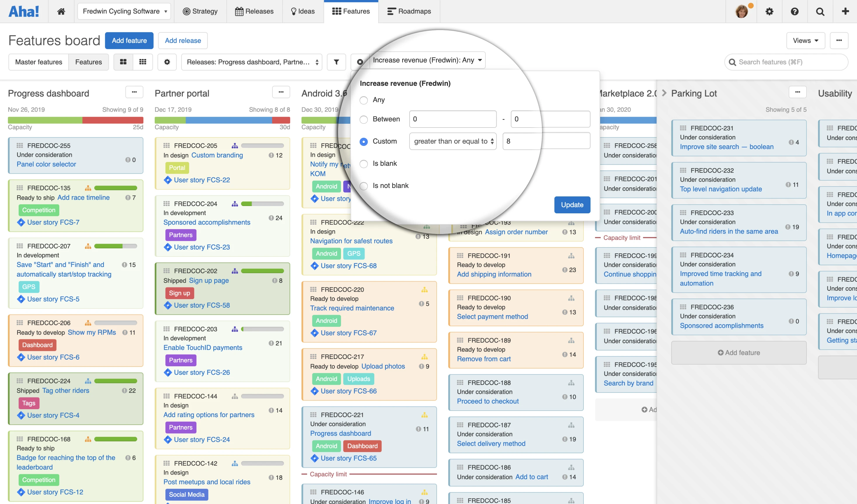This screenshot has height=504, width=857.
Task: Open settings gear in top bar
Action: [x=769, y=12]
